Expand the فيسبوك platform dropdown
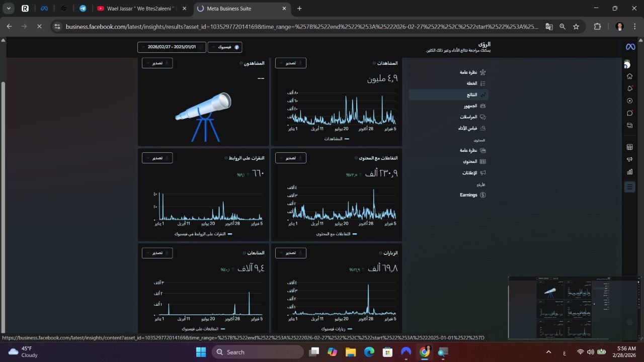The image size is (644, 362). click(x=224, y=47)
